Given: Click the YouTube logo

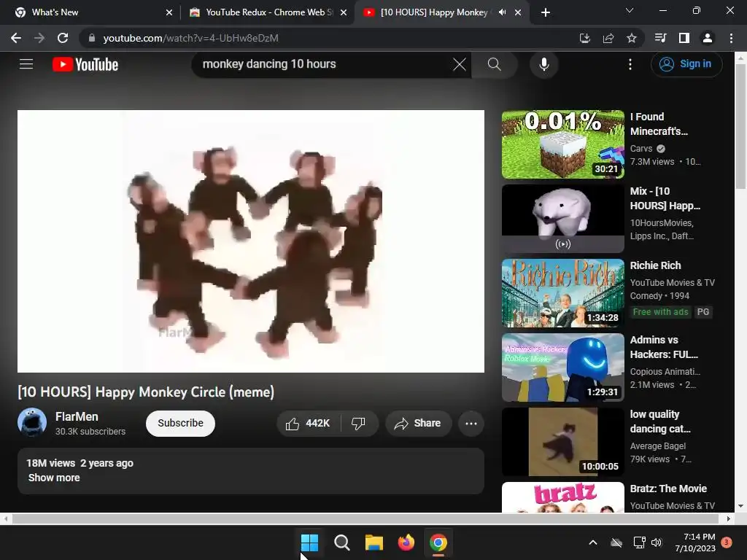Looking at the screenshot, I should [x=85, y=64].
